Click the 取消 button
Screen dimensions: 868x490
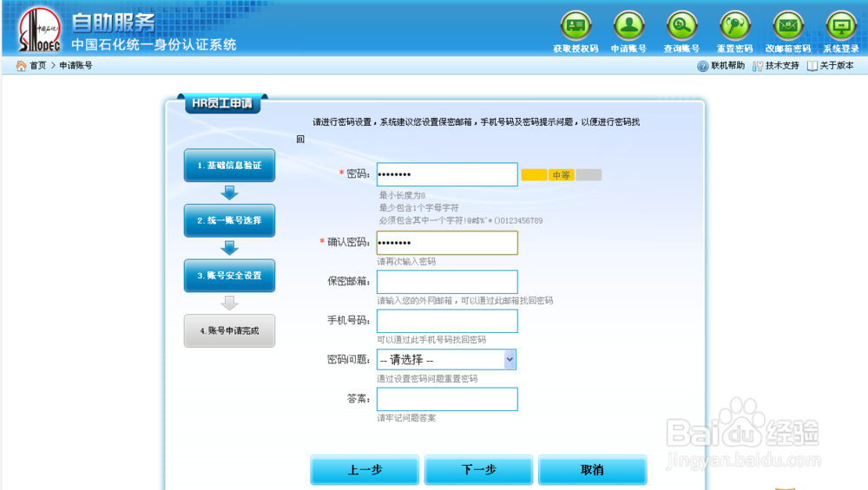592,469
